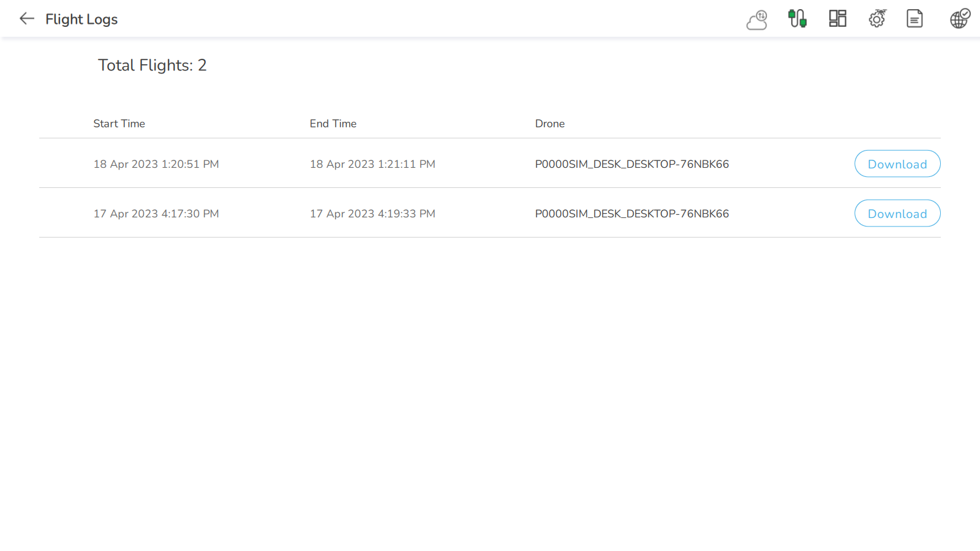The width and height of the screenshot is (980, 551).
Task: Download the 18 Apr 2023 flight log
Action: tap(897, 164)
